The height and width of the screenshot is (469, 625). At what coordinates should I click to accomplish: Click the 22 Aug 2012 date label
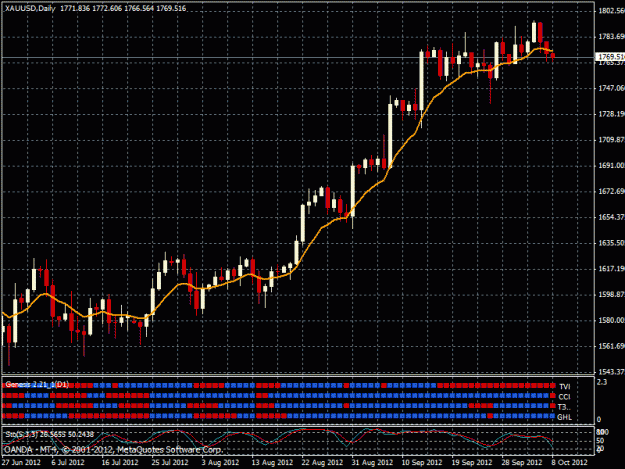[x=322, y=462]
